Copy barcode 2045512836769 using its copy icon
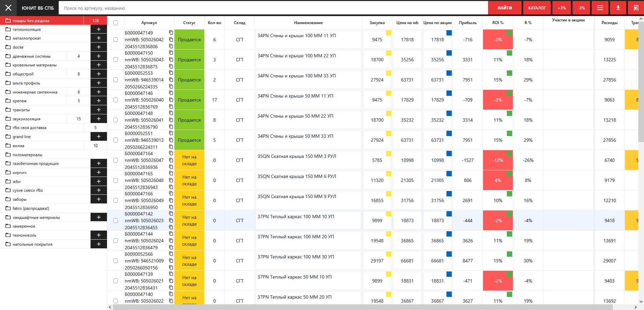This screenshot has height=310, width=644. 171,107
